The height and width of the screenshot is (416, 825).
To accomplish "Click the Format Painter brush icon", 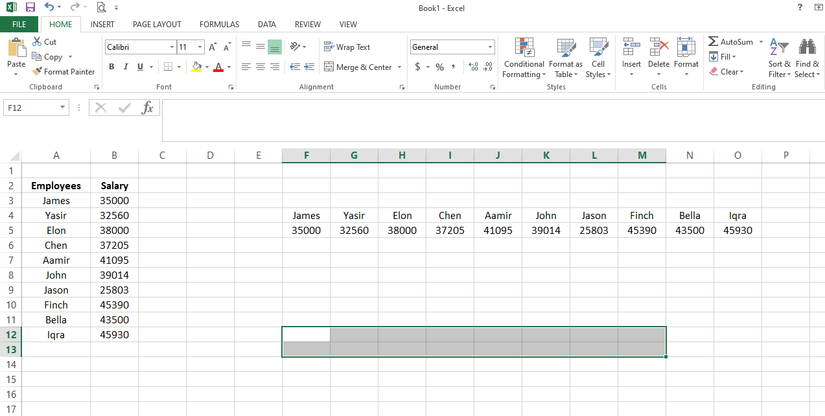I will (x=38, y=72).
